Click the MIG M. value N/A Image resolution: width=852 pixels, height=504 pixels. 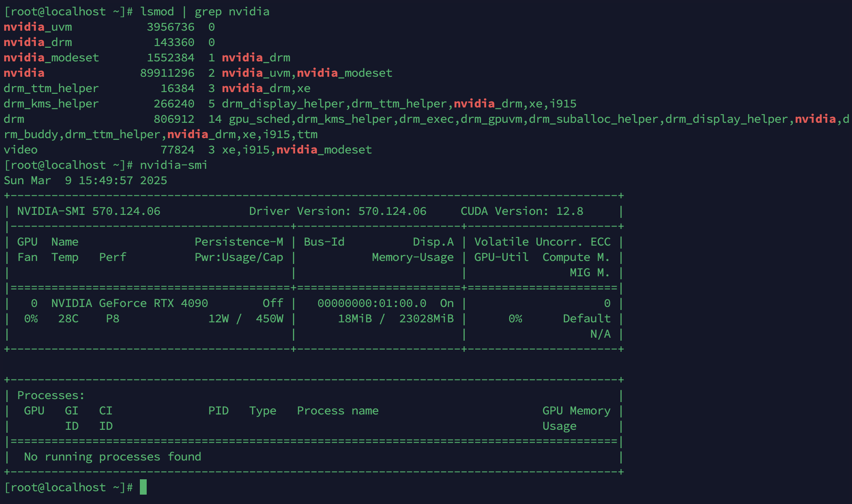tap(600, 334)
